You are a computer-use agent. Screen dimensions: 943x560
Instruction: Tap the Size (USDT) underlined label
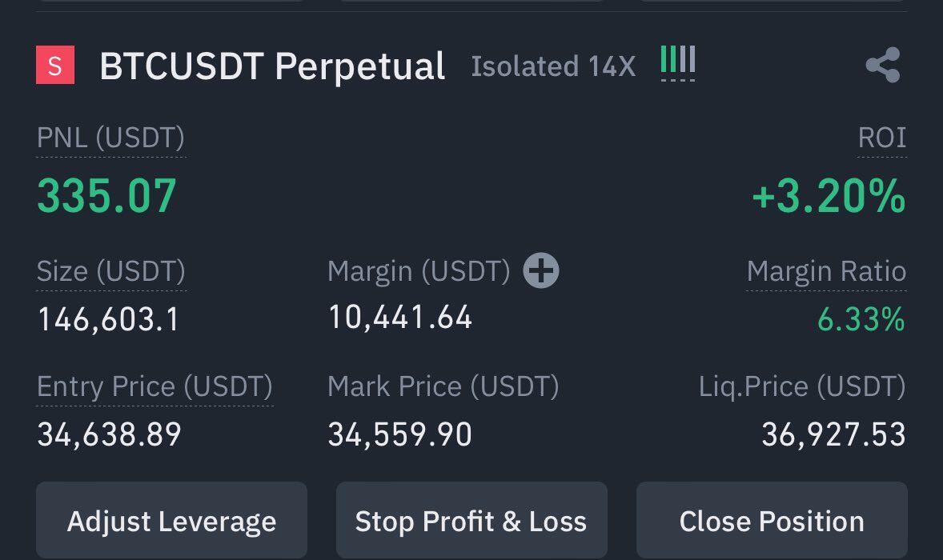click(111, 271)
